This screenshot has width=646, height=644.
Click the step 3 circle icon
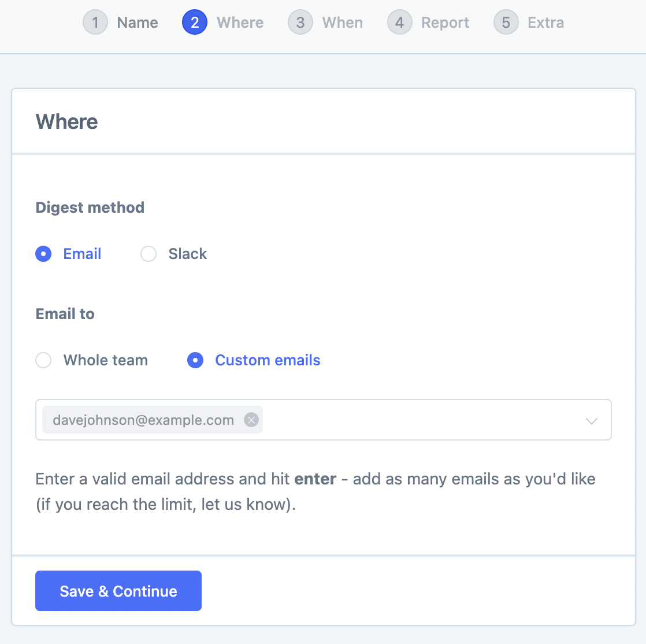coord(300,23)
